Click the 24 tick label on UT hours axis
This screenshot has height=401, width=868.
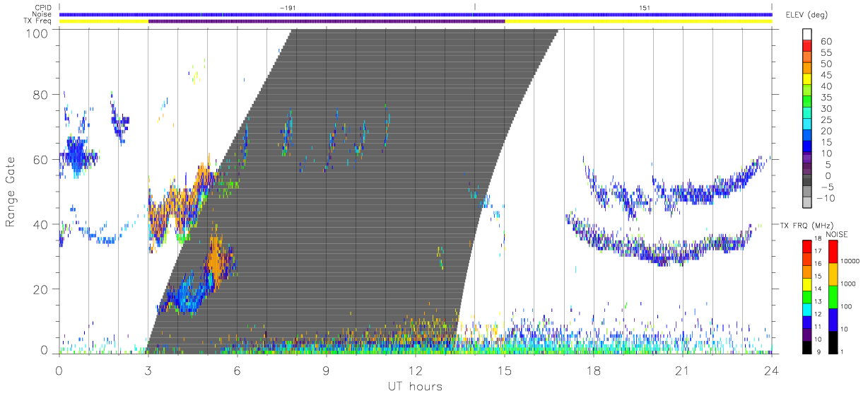click(x=772, y=370)
